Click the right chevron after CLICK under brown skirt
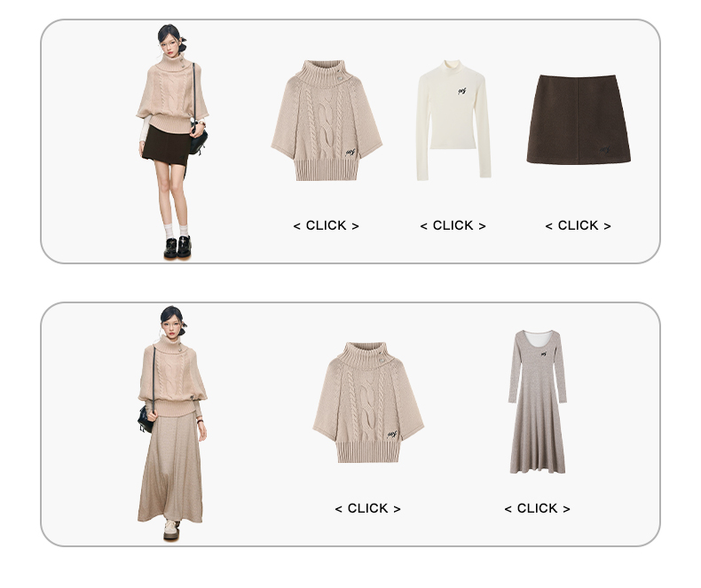 [x=608, y=226]
